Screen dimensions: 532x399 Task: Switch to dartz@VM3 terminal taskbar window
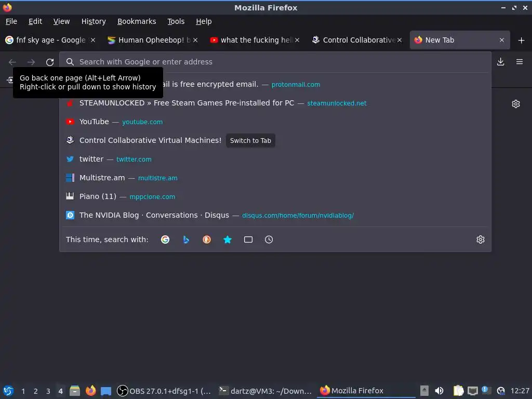point(265,391)
